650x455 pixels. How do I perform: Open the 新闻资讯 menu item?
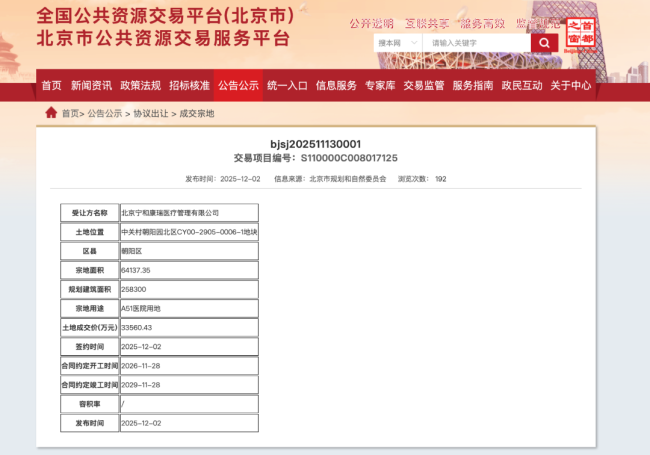click(x=91, y=85)
